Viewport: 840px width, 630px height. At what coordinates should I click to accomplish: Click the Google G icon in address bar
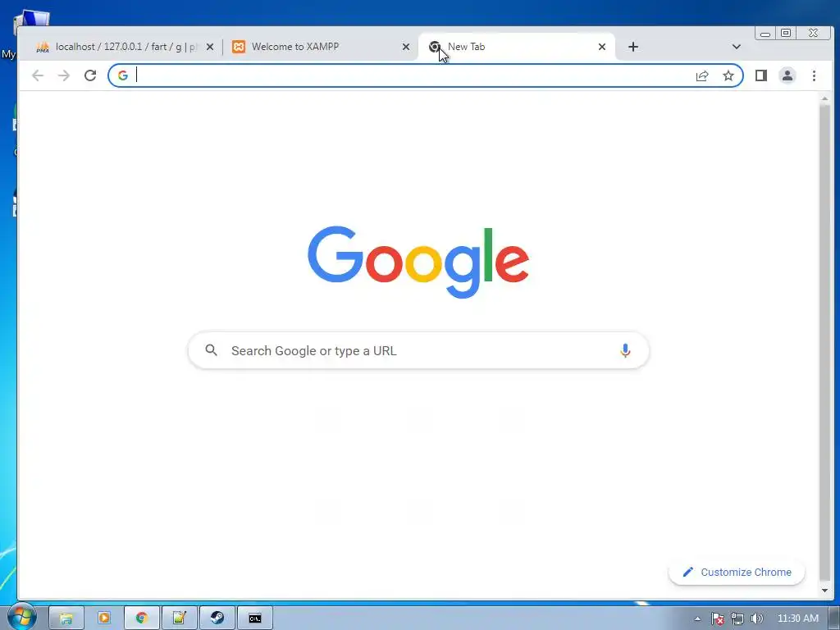click(123, 75)
